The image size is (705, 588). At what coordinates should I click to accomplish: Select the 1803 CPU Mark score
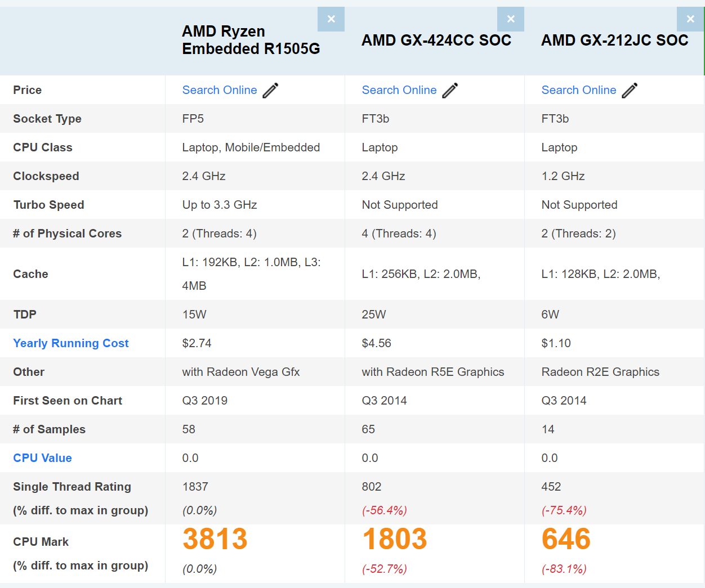pyautogui.click(x=395, y=539)
